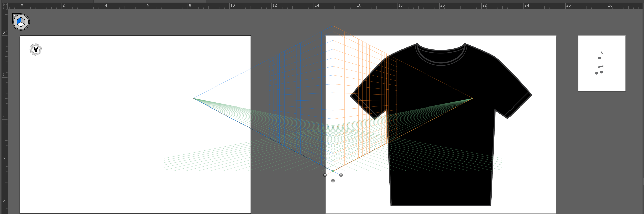Select the black t-shirt artwork

(441, 124)
